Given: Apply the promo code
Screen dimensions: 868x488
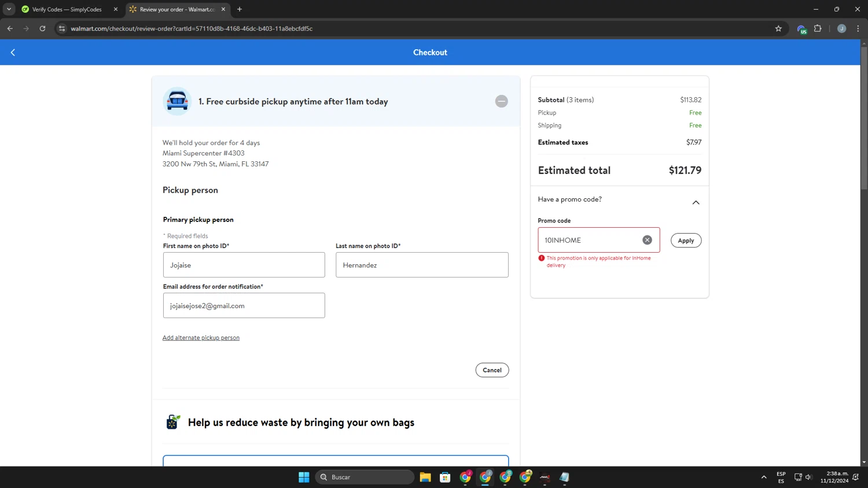Looking at the screenshot, I should [x=686, y=241].
